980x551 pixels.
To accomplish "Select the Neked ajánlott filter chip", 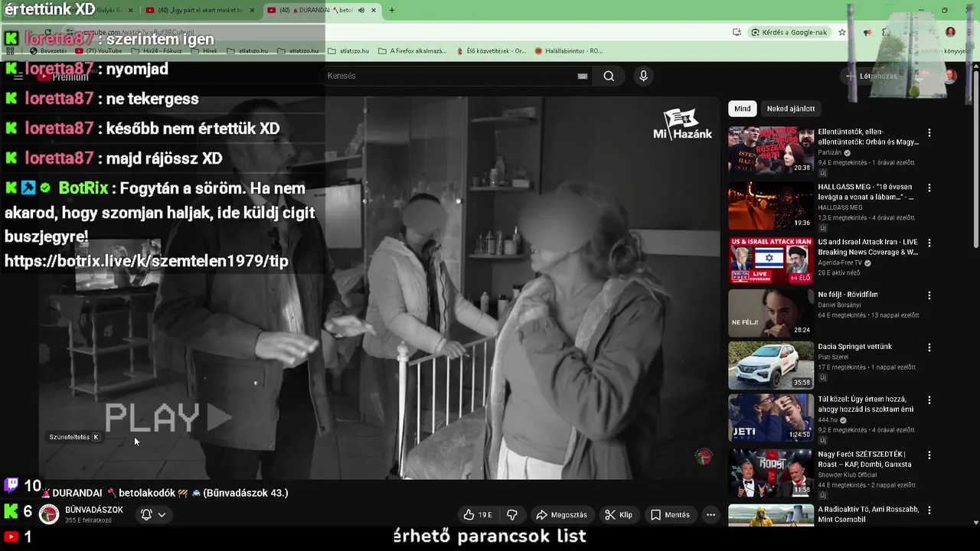I will pyautogui.click(x=791, y=109).
